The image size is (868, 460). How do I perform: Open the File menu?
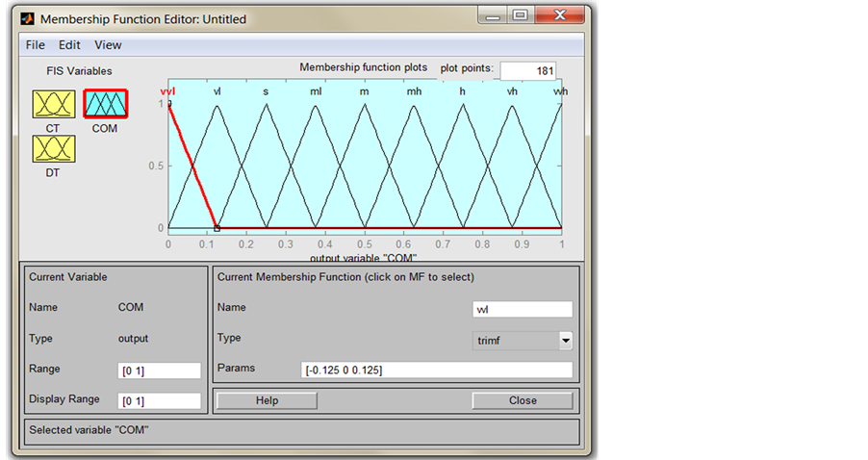(x=36, y=45)
